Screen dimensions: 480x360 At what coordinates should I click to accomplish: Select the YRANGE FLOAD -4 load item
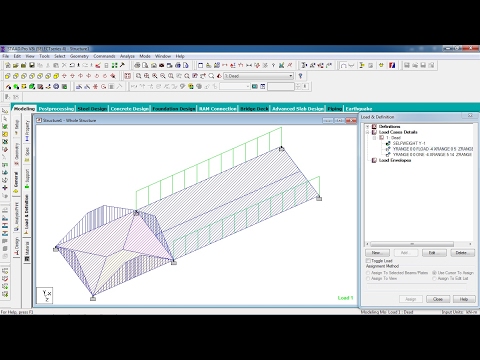coord(433,149)
